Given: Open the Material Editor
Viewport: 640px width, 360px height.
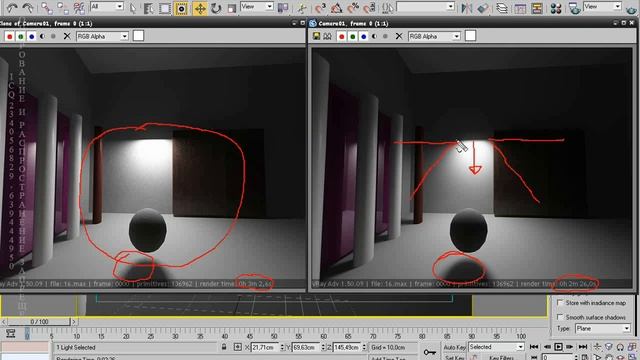Looking at the screenshot, I should pyautogui.click(x=556, y=8).
